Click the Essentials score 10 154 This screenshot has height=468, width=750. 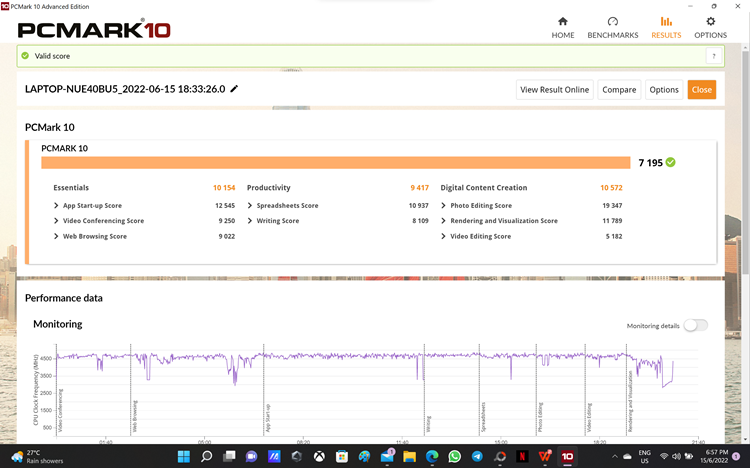pos(224,188)
